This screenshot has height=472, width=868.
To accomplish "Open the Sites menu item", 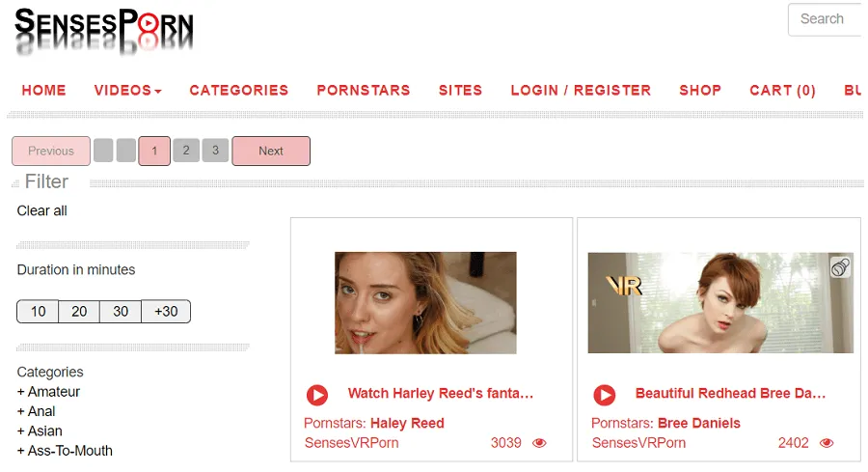I will 460,91.
